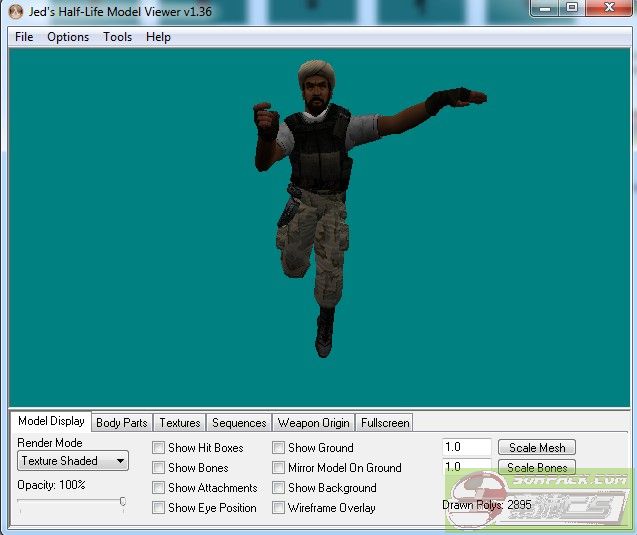Image resolution: width=637 pixels, height=535 pixels.
Task: Toggle the Show Bones checkbox
Action: click(159, 468)
